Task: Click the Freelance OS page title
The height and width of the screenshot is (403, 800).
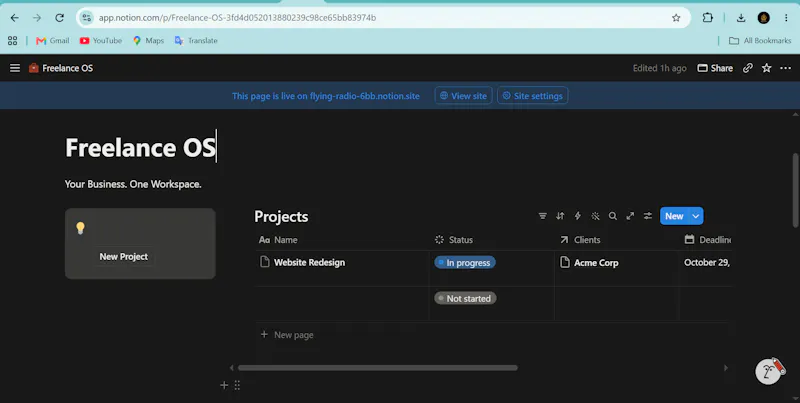Action: [x=140, y=147]
